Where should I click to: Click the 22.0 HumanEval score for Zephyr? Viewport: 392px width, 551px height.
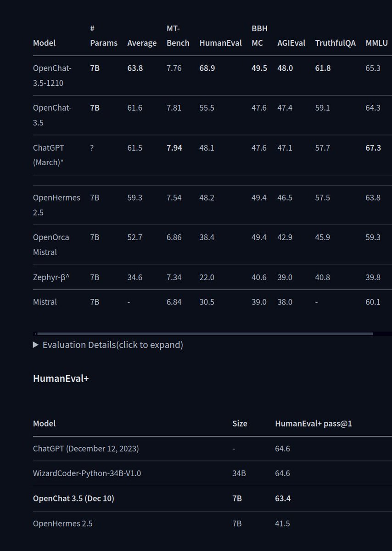[x=207, y=277]
